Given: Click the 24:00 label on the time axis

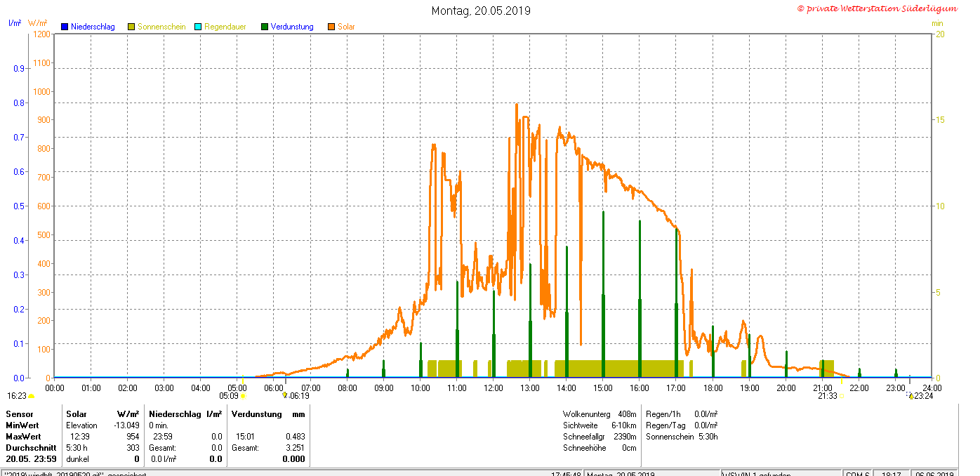Looking at the screenshot, I should [932, 388].
